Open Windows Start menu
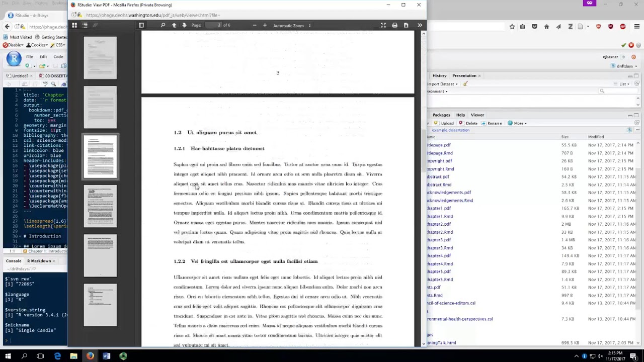 pyautogui.click(x=8, y=356)
